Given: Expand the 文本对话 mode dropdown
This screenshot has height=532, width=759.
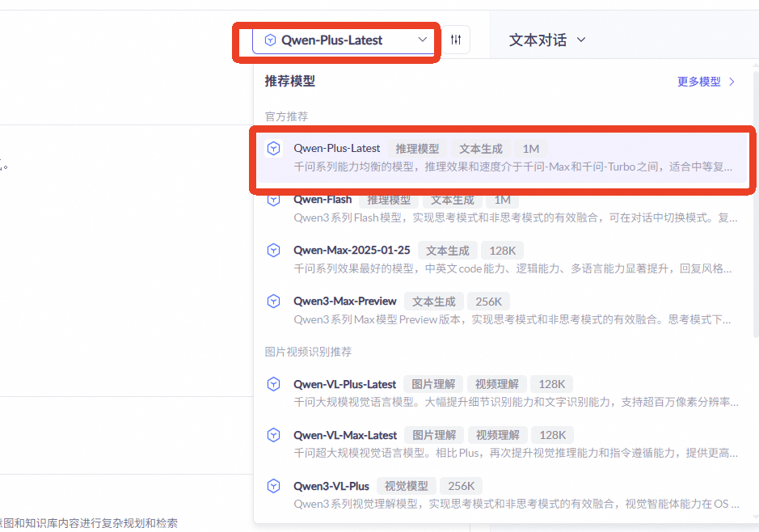Looking at the screenshot, I should coord(547,40).
